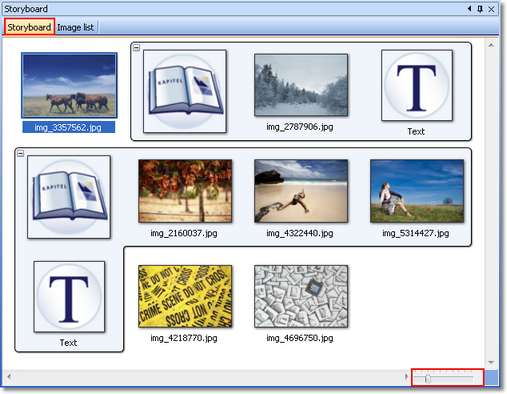Open the Image list tab
Image resolution: width=507 pixels, height=394 pixels.
point(75,27)
